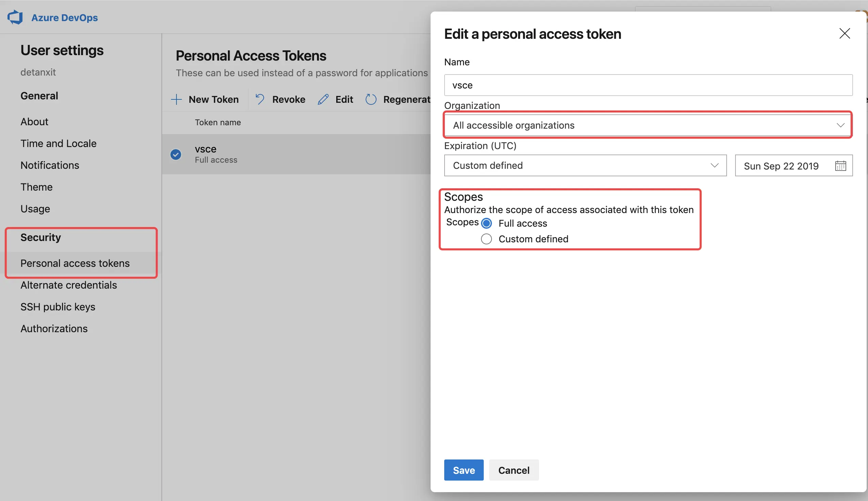Click the token Name input field
This screenshot has height=501, width=868.
(x=648, y=85)
